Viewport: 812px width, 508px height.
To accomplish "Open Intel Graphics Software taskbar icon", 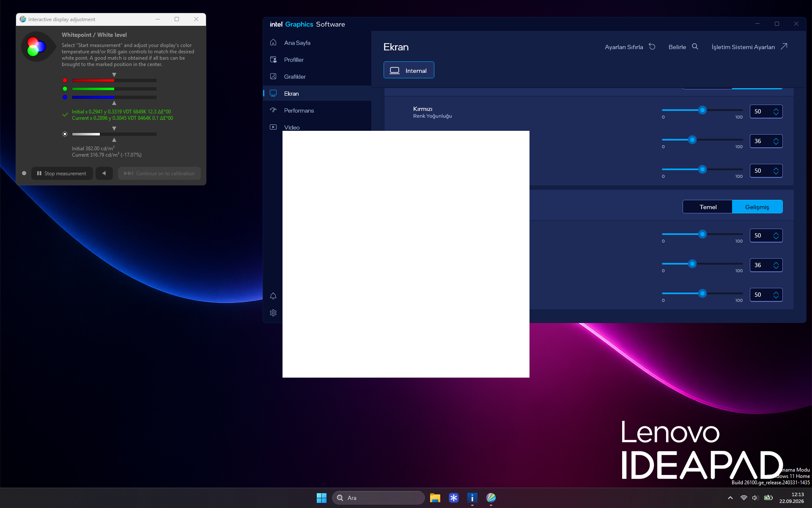I will tap(472, 498).
